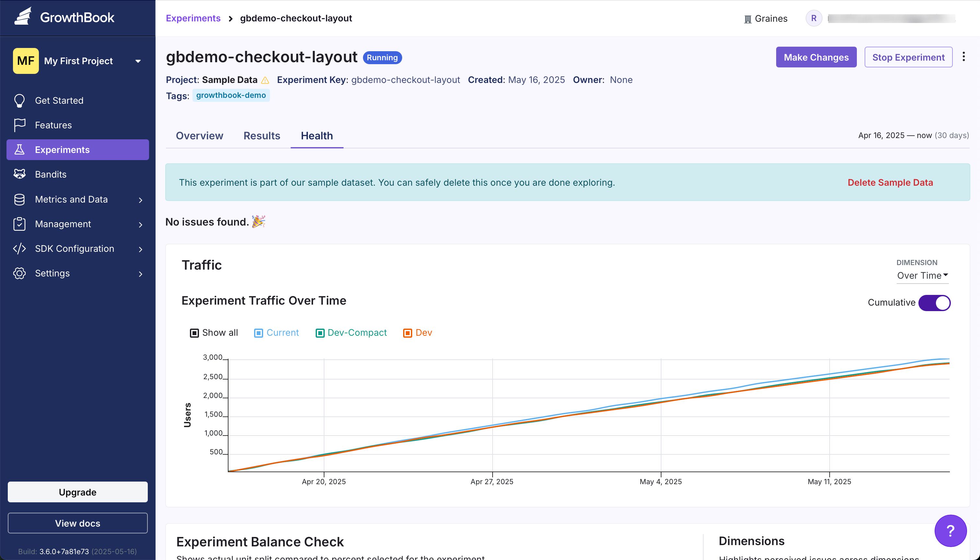This screenshot has height=560, width=980.
Task: Click the May 4, 2025 axis label
Action: tap(660, 482)
